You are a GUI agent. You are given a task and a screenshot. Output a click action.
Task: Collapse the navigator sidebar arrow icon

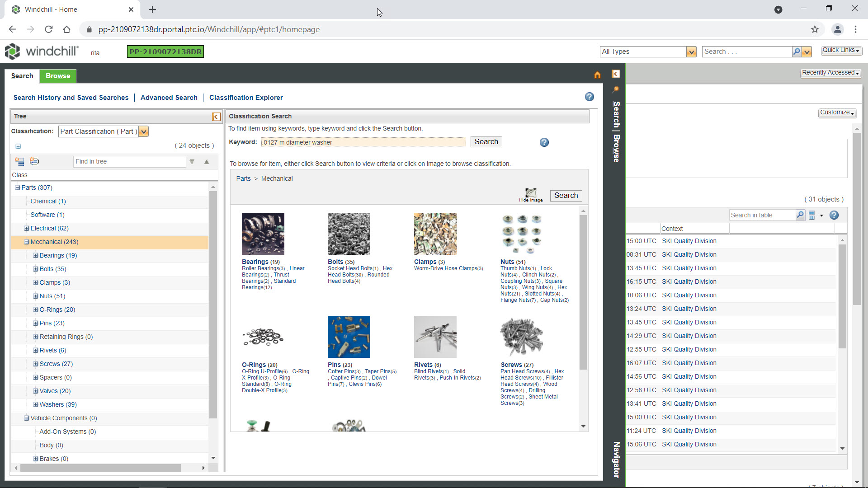(x=616, y=74)
